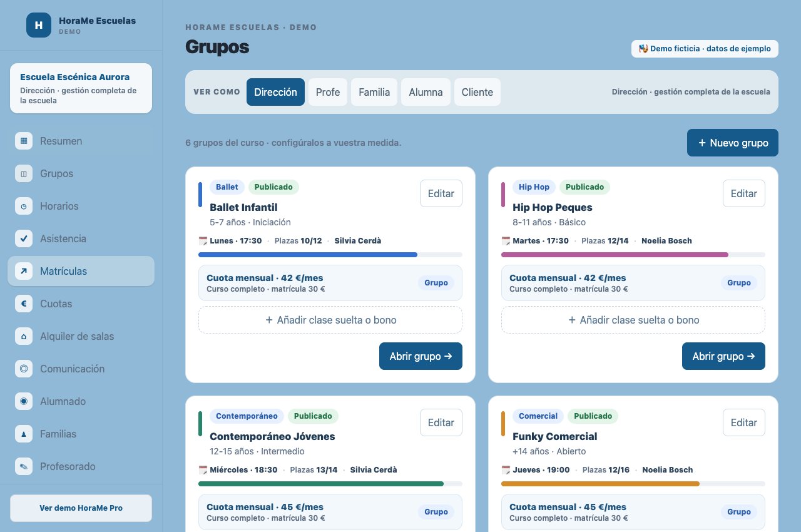
Task: Edit the Ballet Infantil group
Action: (441, 193)
